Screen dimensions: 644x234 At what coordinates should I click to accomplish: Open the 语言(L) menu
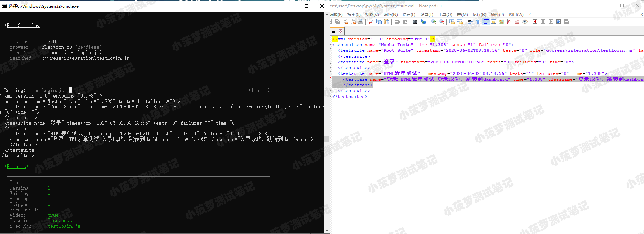tap(409, 15)
